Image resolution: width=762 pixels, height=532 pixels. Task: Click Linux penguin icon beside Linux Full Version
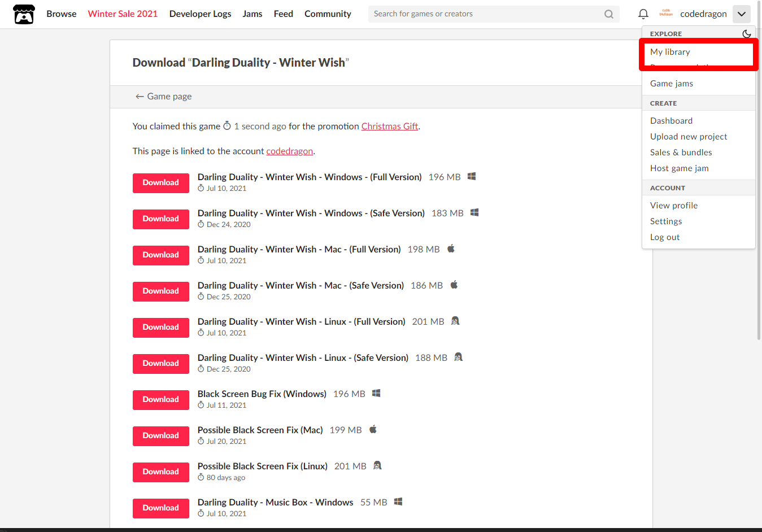point(455,321)
